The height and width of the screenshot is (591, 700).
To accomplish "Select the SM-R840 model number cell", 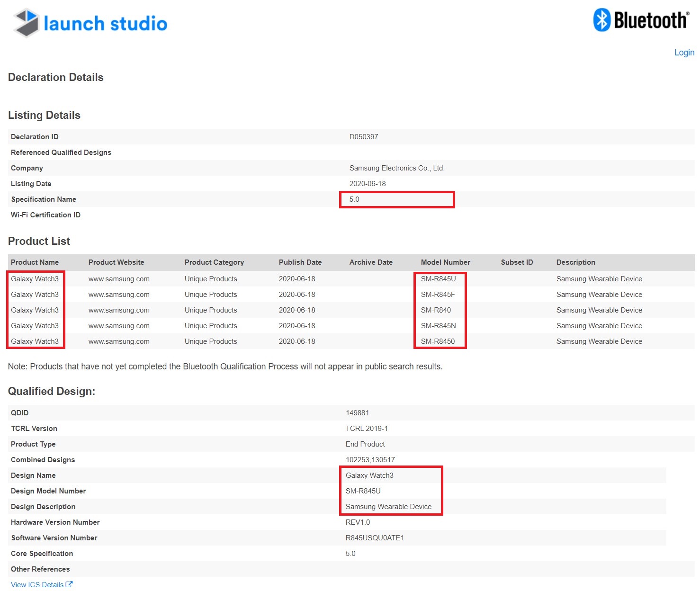I will [436, 310].
